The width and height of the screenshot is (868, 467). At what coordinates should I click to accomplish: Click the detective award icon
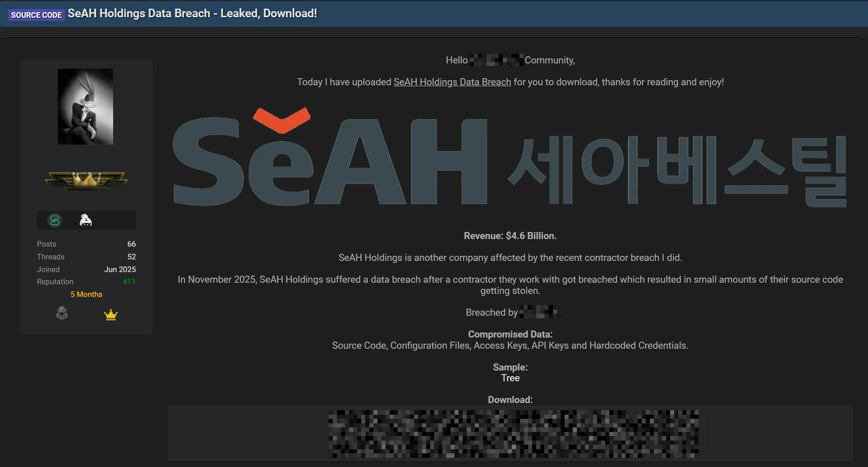point(62,313)
